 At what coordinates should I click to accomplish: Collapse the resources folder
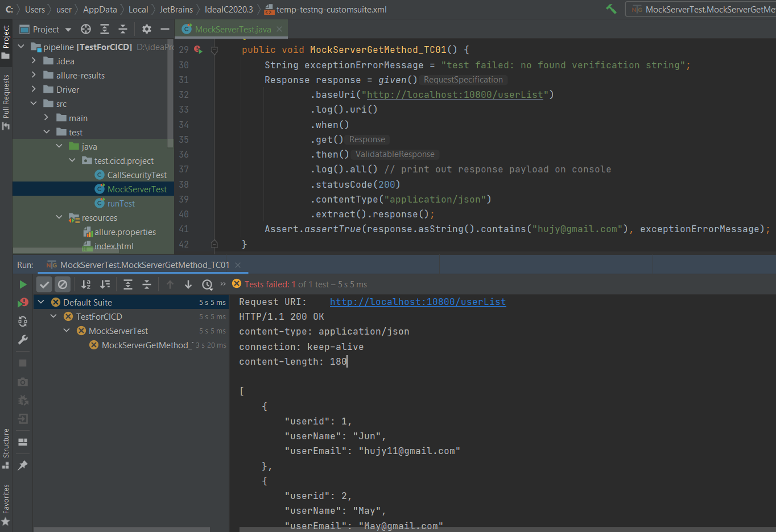tap(59, 217)
